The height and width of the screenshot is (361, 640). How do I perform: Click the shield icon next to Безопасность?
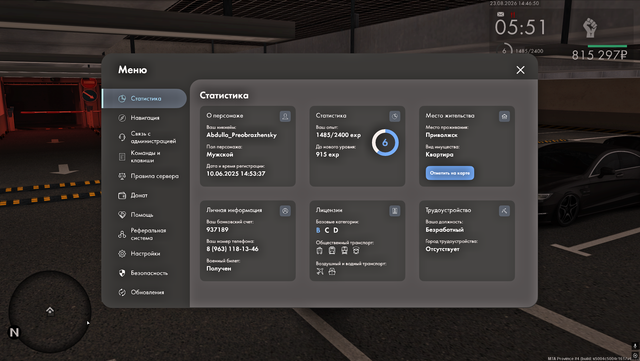tap(122, 273)
